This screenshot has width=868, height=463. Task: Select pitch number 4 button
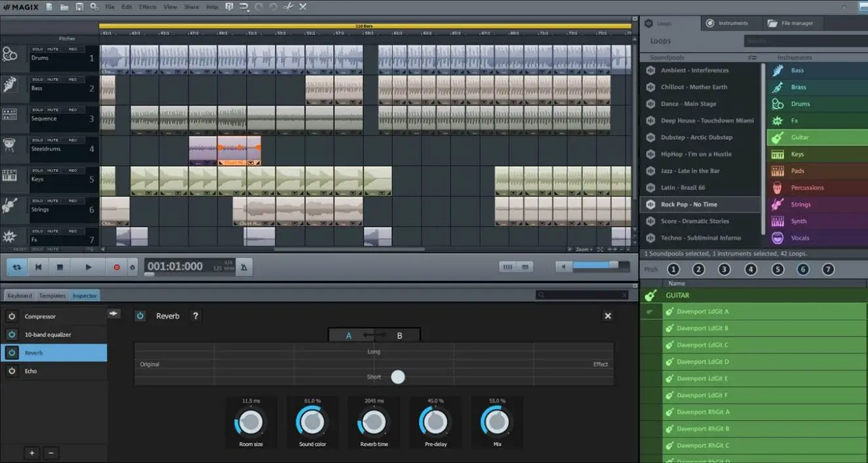coord(751,270)
